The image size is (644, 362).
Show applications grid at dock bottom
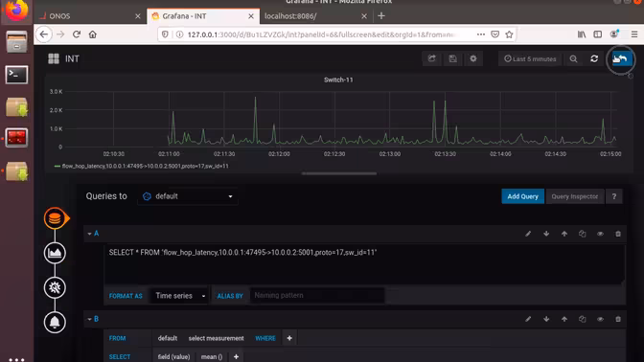point(16,359)
